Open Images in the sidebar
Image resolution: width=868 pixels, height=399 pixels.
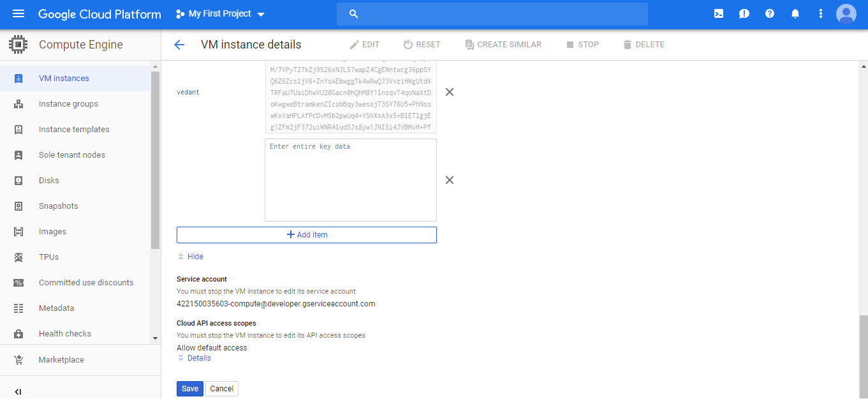point(75,232)
